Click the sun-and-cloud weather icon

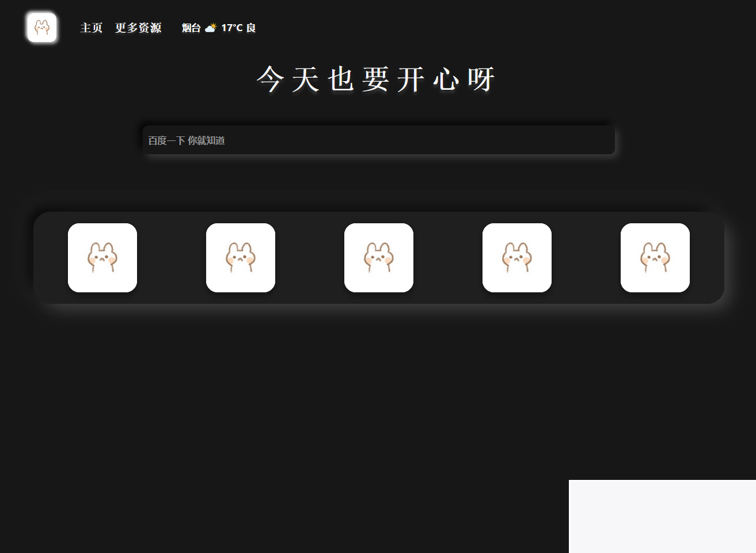211,26
